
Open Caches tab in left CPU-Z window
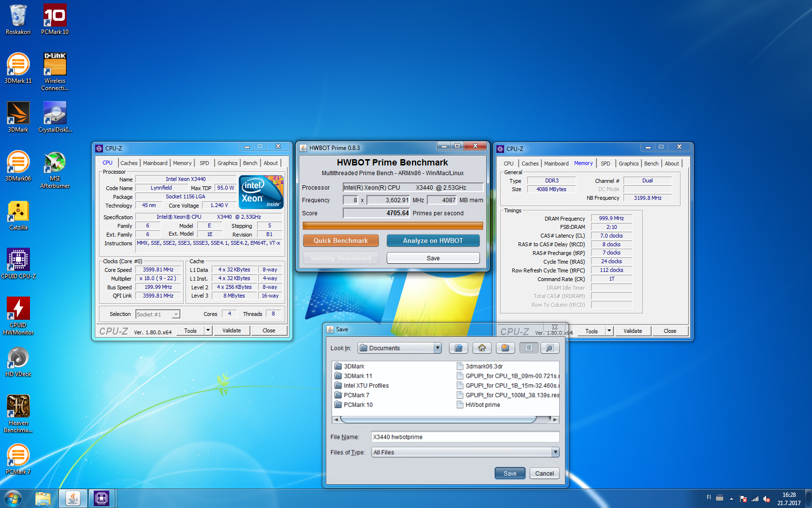[x=129, y=163]
